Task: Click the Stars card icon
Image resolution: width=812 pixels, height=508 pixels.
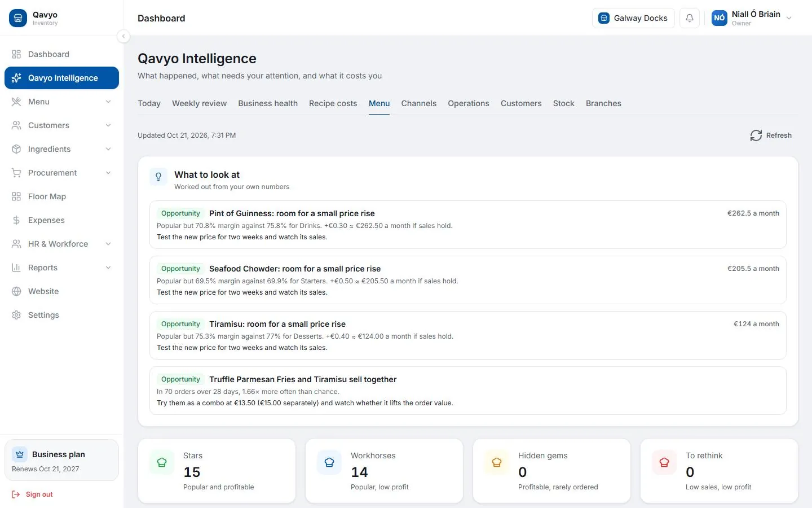Action: [x=162, y=462]
